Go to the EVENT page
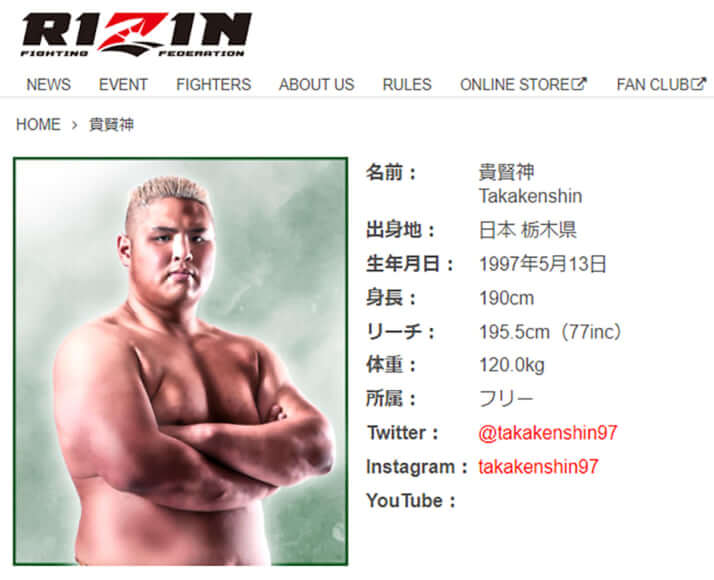The image size is (714, 580). (x=123, y=85)
